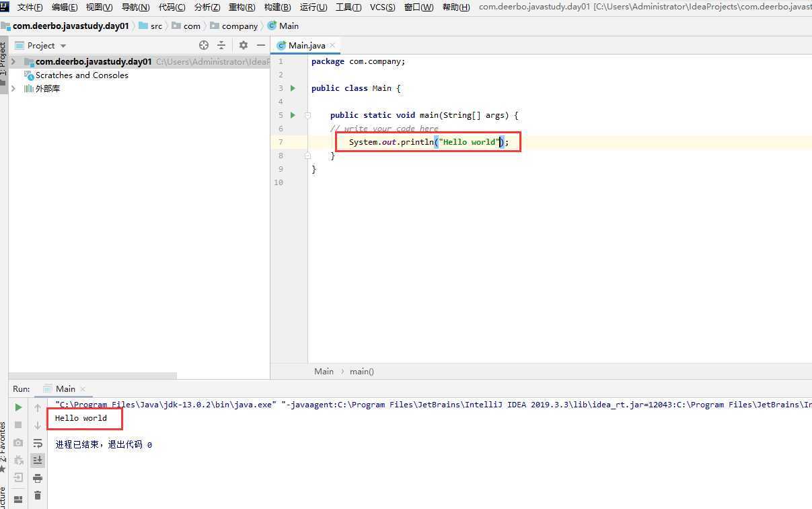
Task: Expand the com.deerbo.javastudy.day01 project node
Action: [13, 61]
